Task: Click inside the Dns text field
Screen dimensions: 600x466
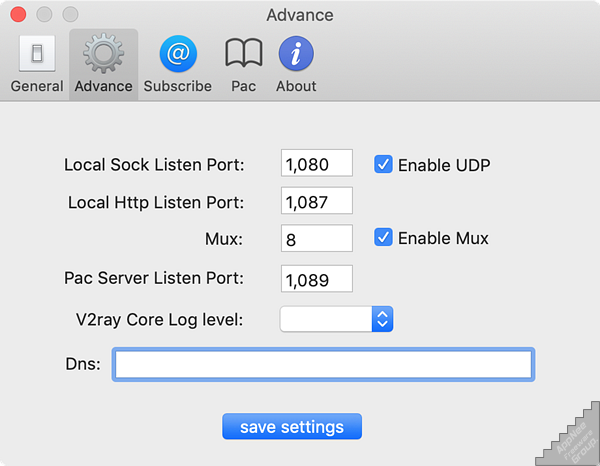Action: click(x=323, y=365)
